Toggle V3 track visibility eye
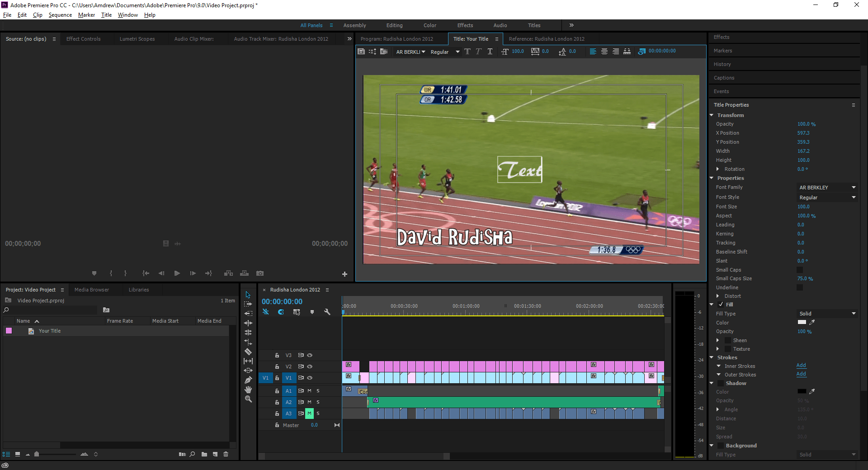Image resolution: width=868 pixels, height=470 pixels. pyautogui.click(x=310, y=355)
